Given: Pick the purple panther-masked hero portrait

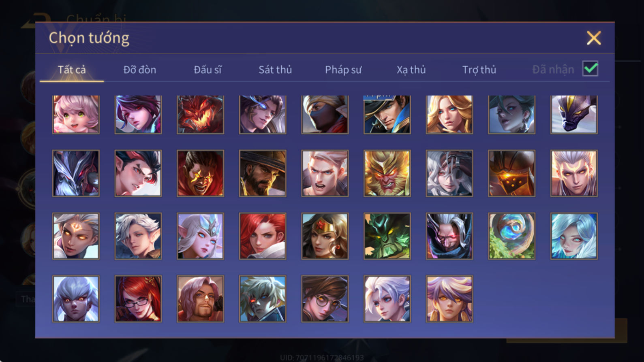Looking at the screenshot, I should pos(574,114).
